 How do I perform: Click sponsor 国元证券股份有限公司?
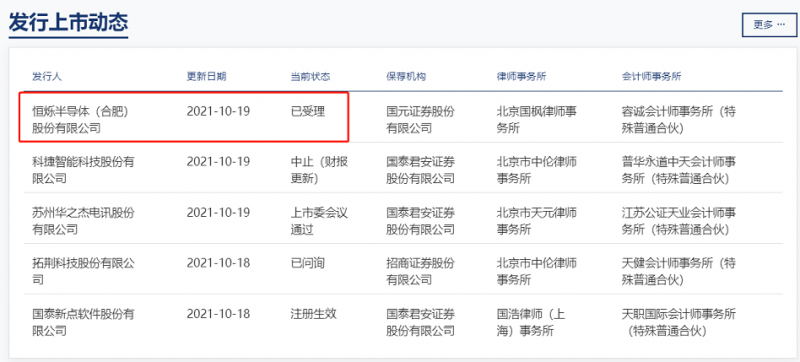tap(420, 120)
